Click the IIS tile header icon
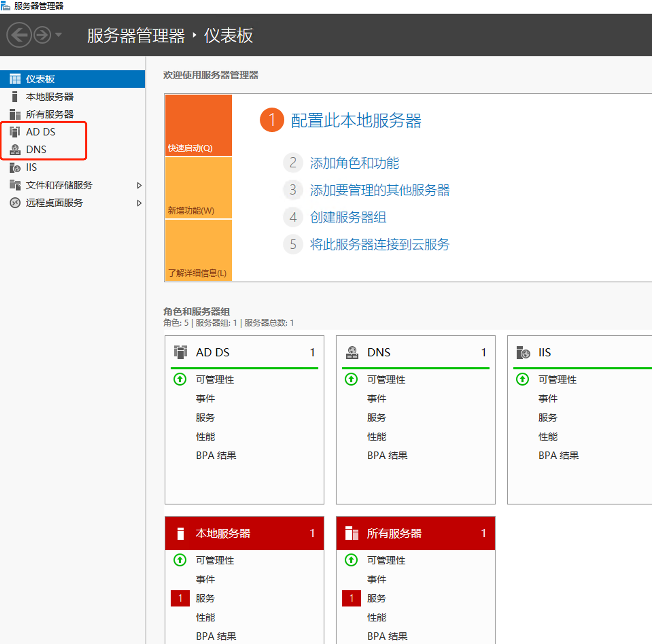652x644 pixels. click(x=523, y=352)
